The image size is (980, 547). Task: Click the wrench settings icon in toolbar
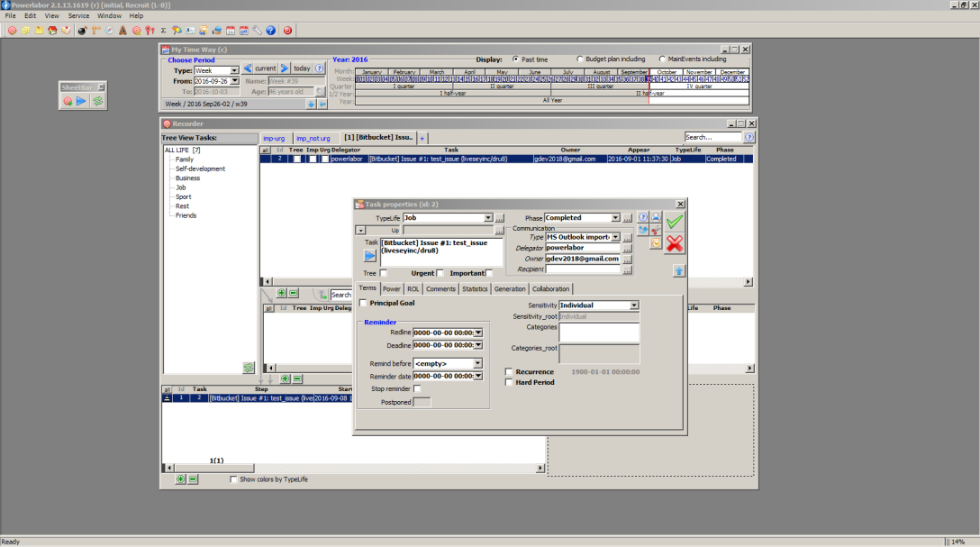[x=258, y=31]
